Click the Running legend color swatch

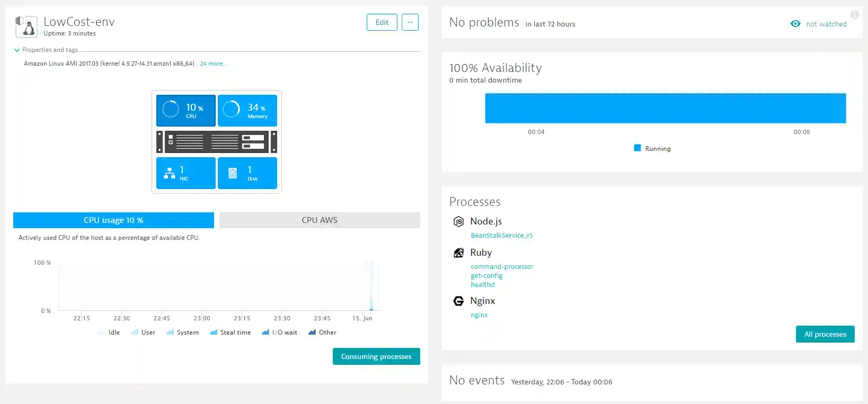[x=637, y=148]
